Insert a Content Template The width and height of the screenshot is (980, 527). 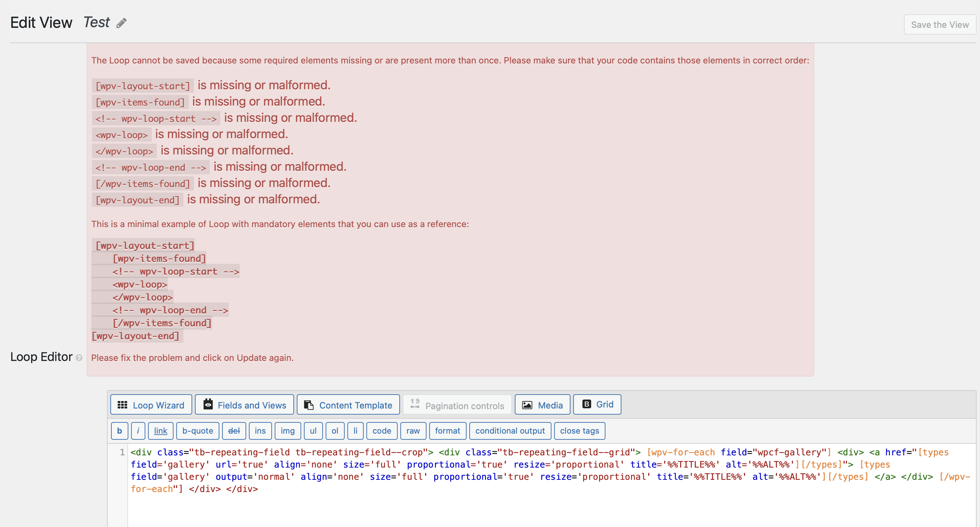(x=348, y=405)
